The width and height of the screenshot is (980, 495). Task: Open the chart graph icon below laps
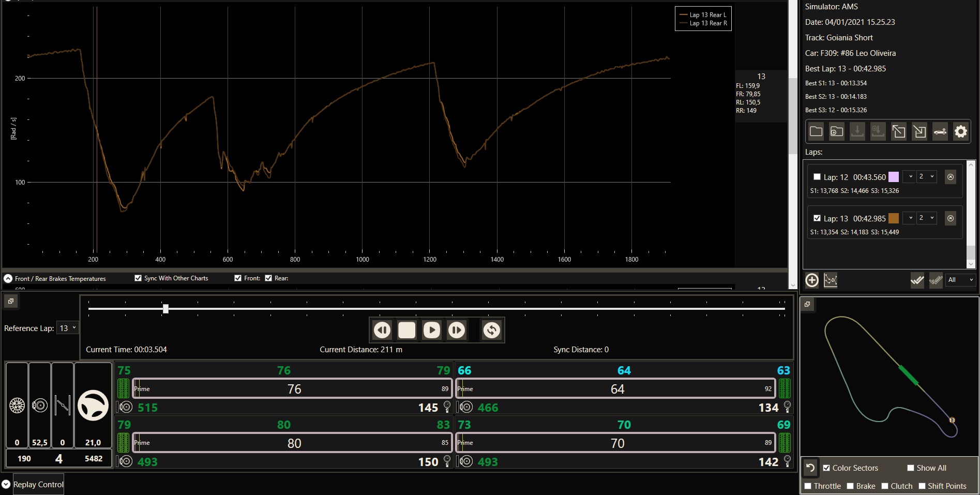pyautogui.click(x=831, y=280)
